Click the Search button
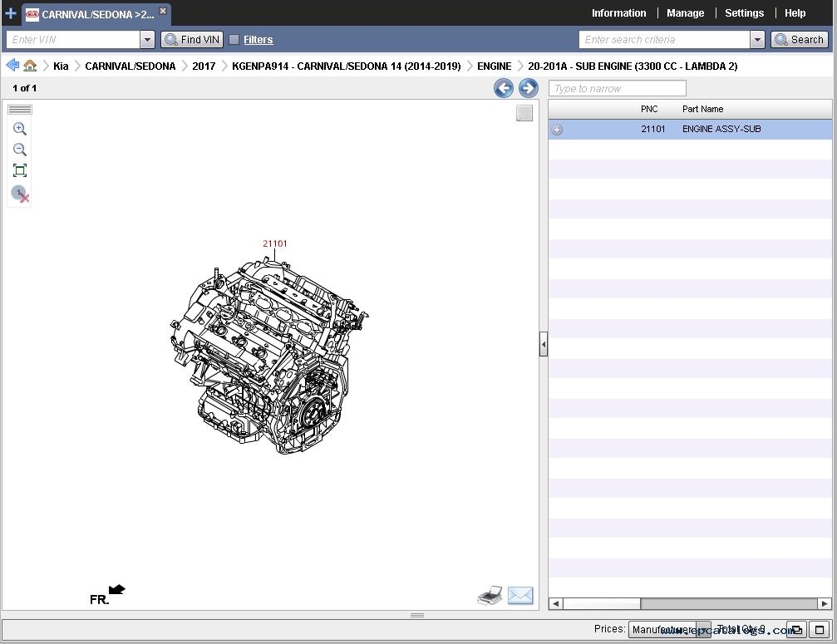 (799, 40)
